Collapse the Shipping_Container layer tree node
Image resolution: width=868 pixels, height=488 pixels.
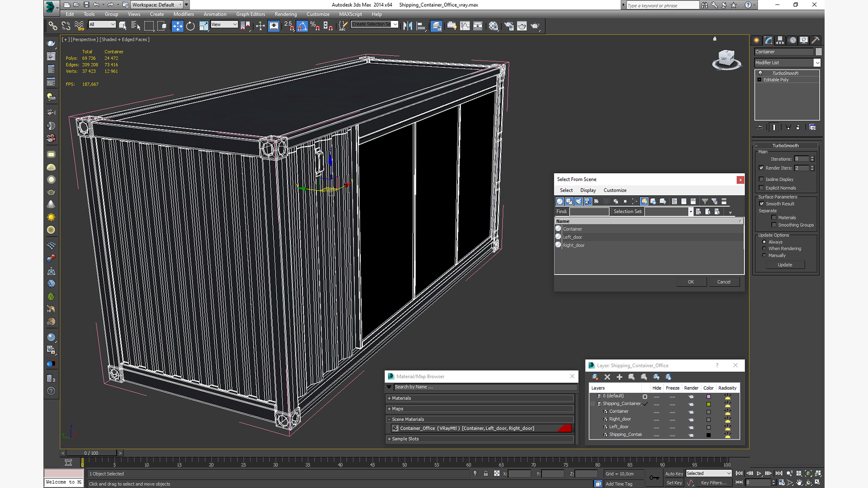tap(593, 404)
